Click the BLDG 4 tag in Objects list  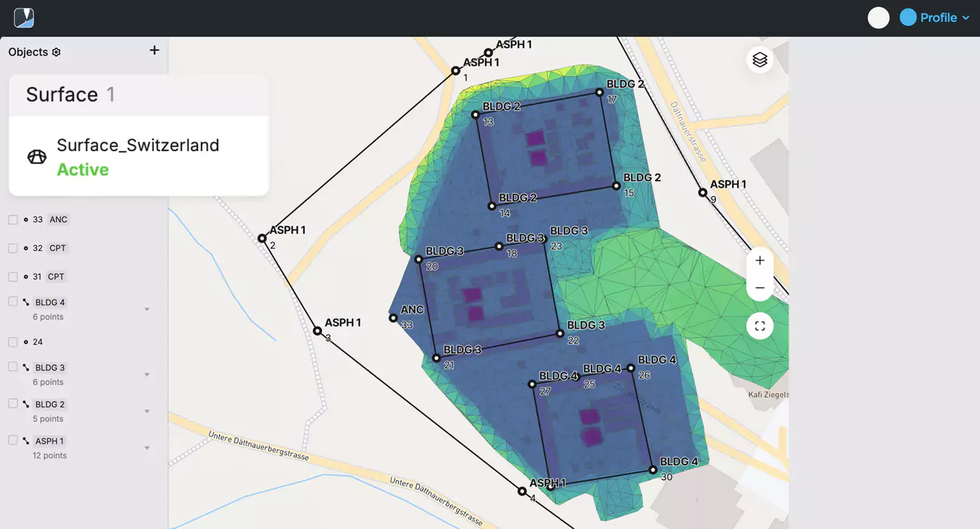(x=50, y=303)
